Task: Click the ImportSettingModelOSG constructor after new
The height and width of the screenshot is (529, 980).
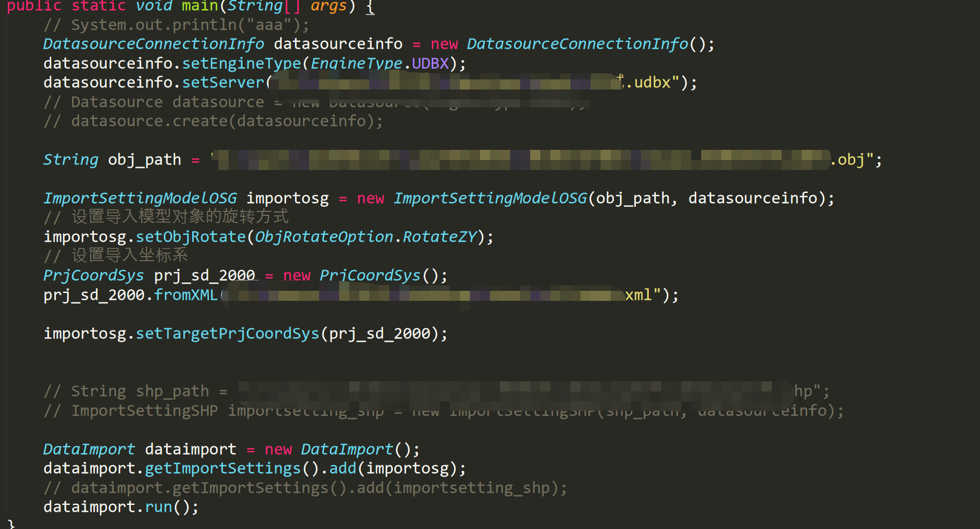Action: point(490,199)
